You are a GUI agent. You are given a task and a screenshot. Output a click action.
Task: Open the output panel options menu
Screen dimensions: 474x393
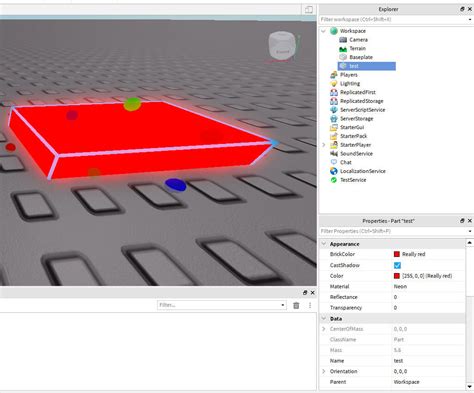310,305
